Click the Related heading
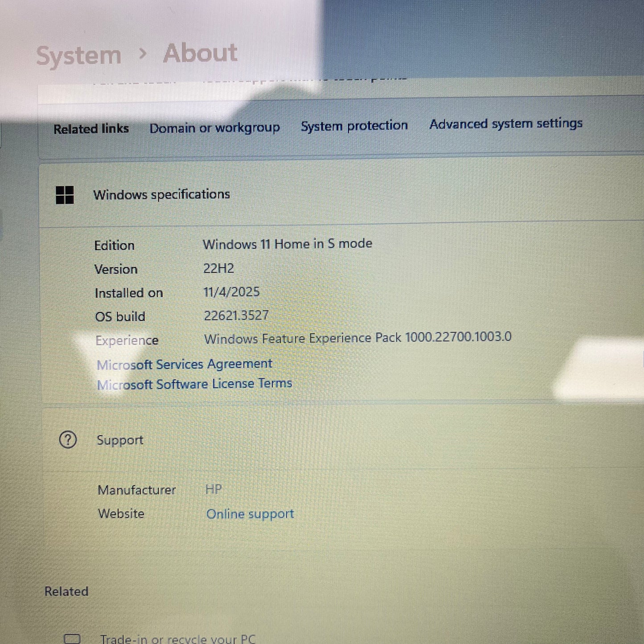 click(x=67, y=591)
